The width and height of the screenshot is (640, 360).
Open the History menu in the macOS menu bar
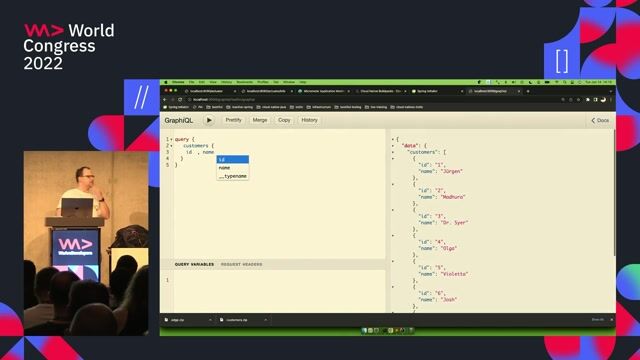227,82
